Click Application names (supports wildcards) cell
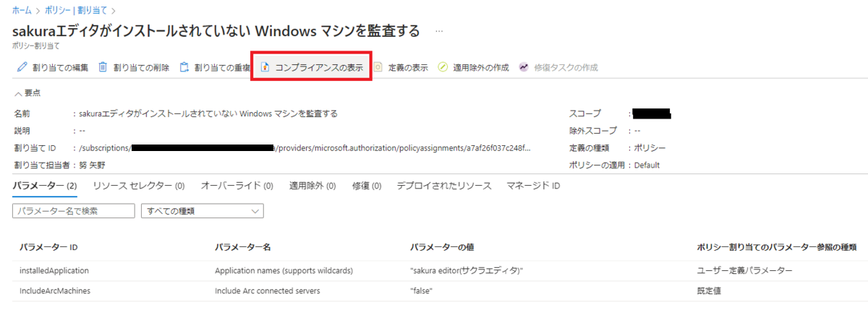Image resolution: width=868 pixels, height=323 pixels. tap(284, 270)
